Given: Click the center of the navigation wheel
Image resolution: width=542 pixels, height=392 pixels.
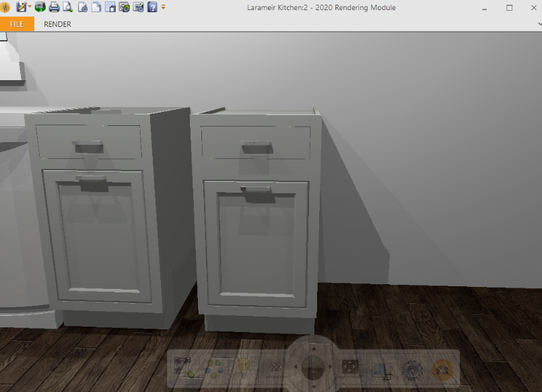Looking at the screenshot, I should (313, 367).
